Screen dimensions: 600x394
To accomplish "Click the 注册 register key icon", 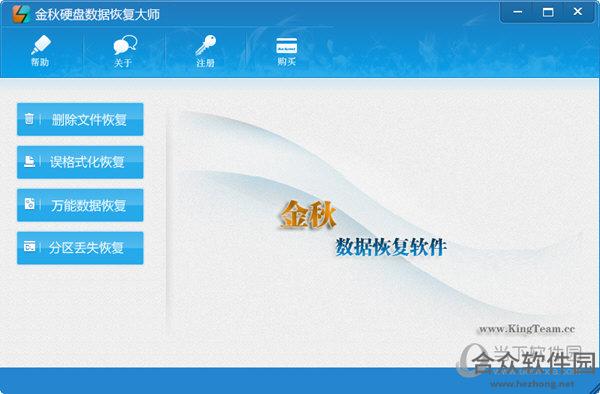I will tap(205, 51).
